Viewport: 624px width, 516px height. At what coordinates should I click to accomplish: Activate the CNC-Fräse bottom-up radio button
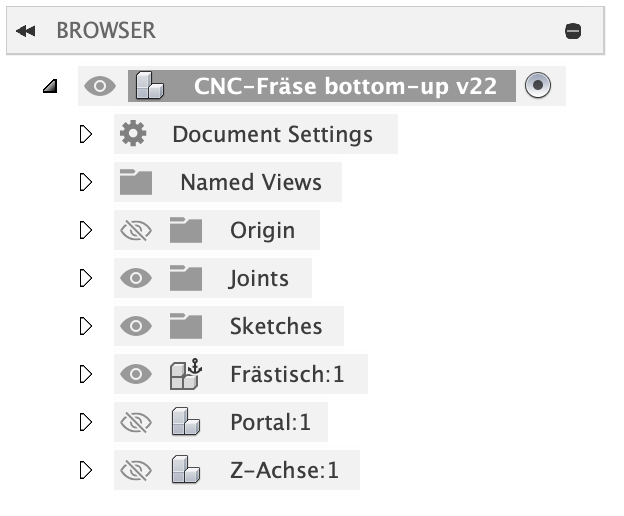[x=538, y=86]
